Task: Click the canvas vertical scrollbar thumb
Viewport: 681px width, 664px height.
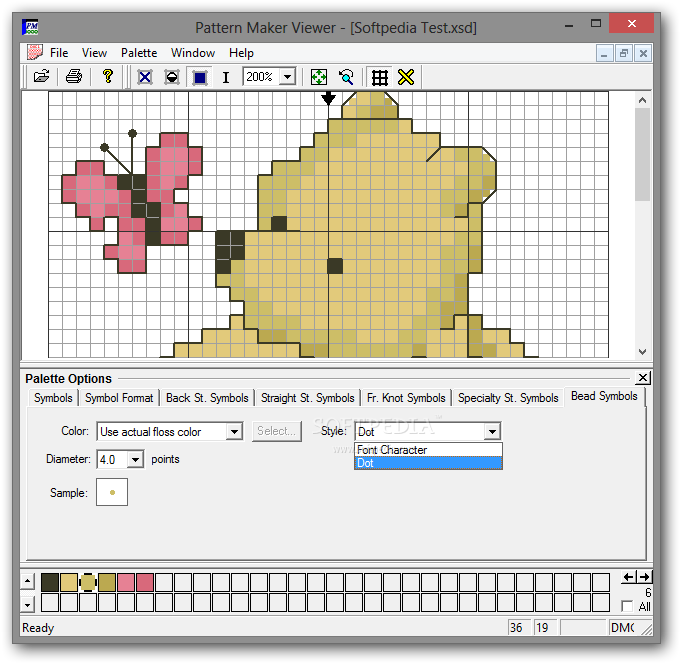Action: click(x=642, y=154)
